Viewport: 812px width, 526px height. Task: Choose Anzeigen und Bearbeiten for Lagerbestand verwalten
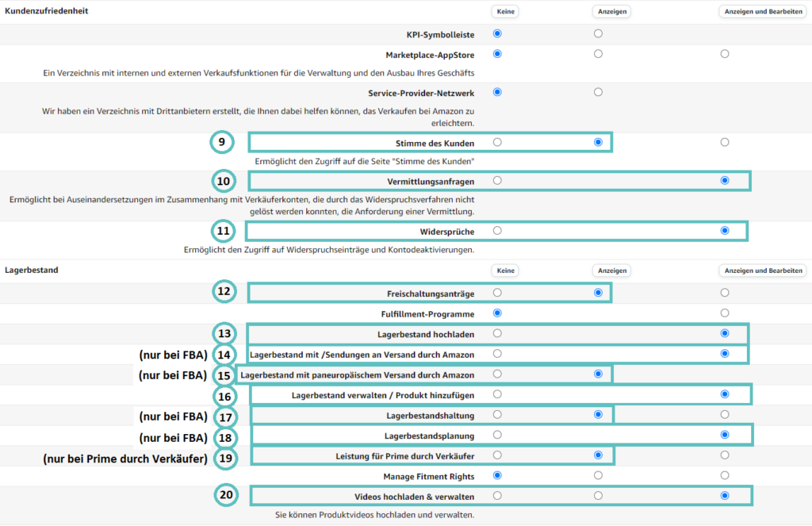click(x=725, y=394)
